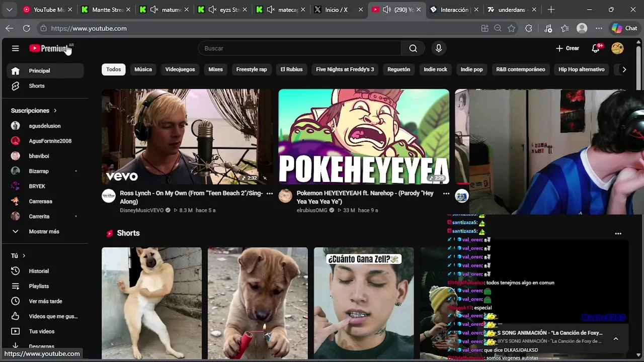
Task: Open Ver más tarde list
Action: [x=45, y=301]
